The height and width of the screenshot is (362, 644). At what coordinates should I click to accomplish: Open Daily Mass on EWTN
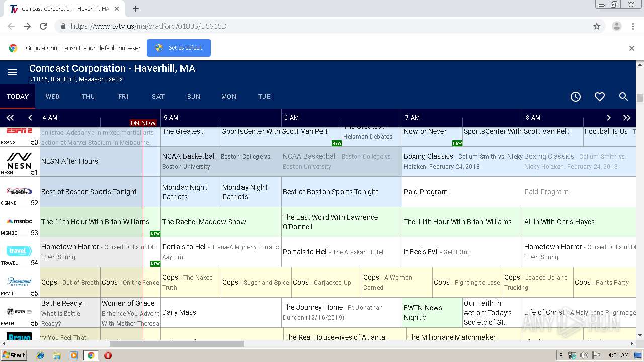(221, 312)
